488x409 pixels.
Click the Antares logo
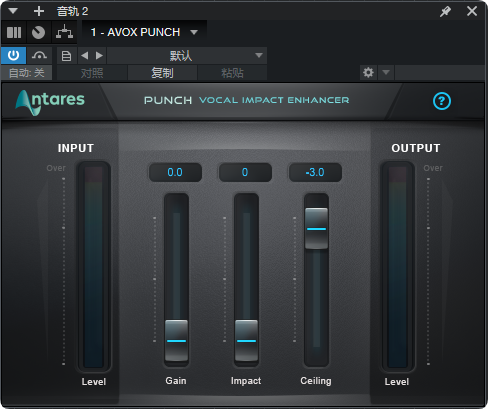pyautogui.click(x=50, y=102)
